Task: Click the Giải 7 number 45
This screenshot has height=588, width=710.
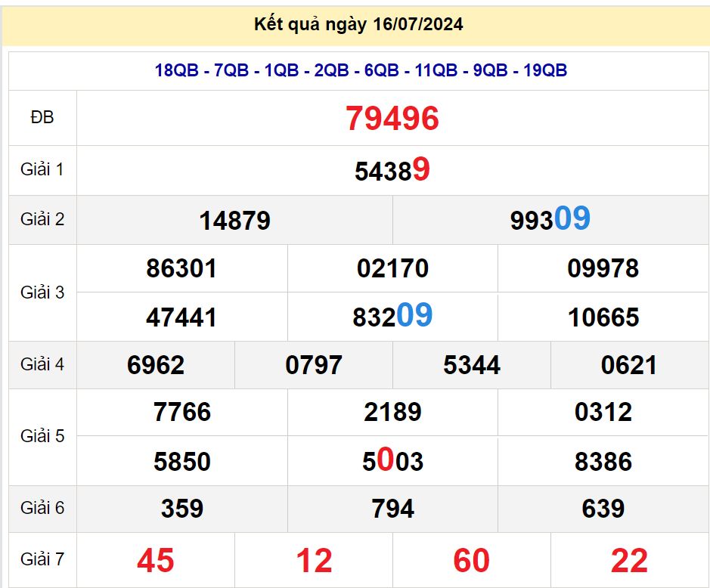Action: (156, 561)
